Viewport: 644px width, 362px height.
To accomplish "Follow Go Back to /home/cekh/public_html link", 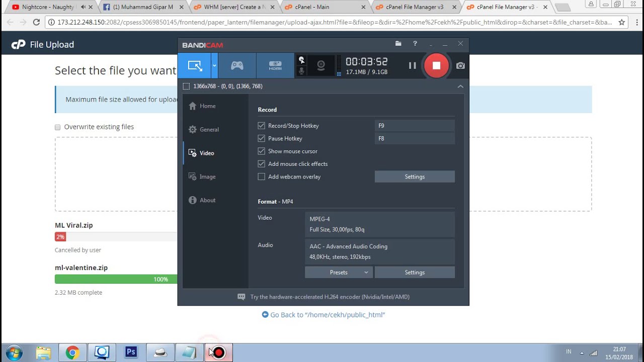I will pyautogui.click(x=324, y=315).
